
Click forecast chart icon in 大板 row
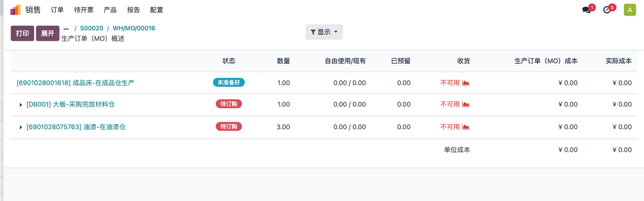[466, 105]
